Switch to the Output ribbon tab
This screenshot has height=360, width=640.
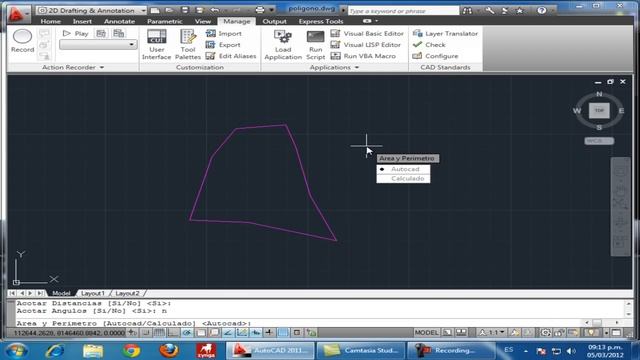[x=274, y=21]
